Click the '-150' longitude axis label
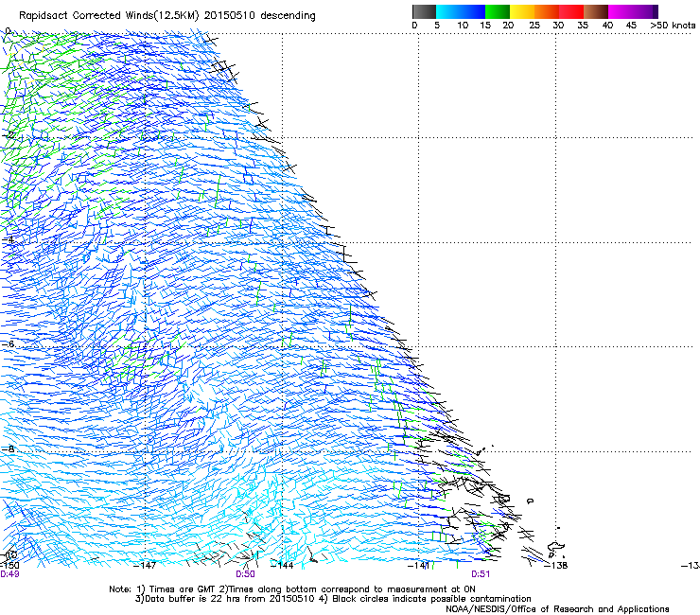Viewport: 700px width, 615px height. tap(9, 566)
